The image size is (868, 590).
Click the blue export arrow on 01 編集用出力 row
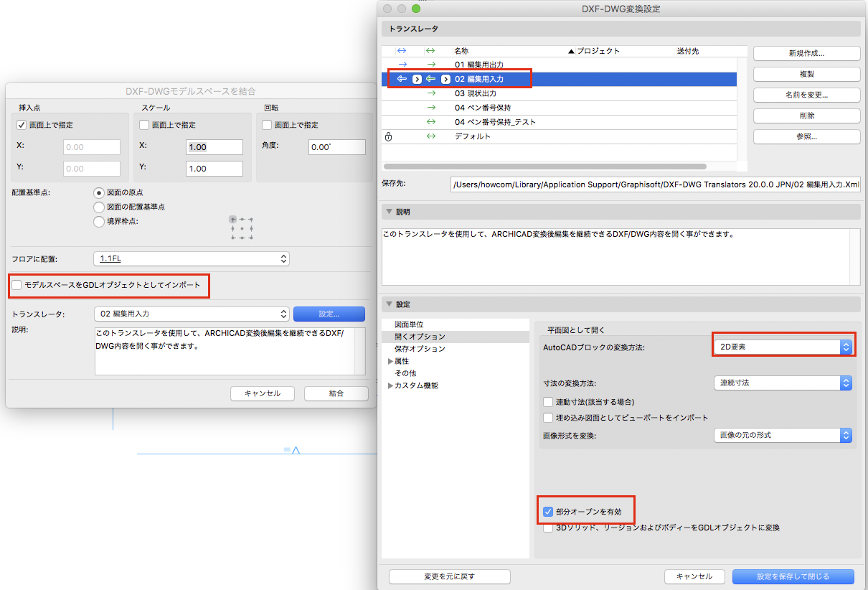(x=402, y=65)
